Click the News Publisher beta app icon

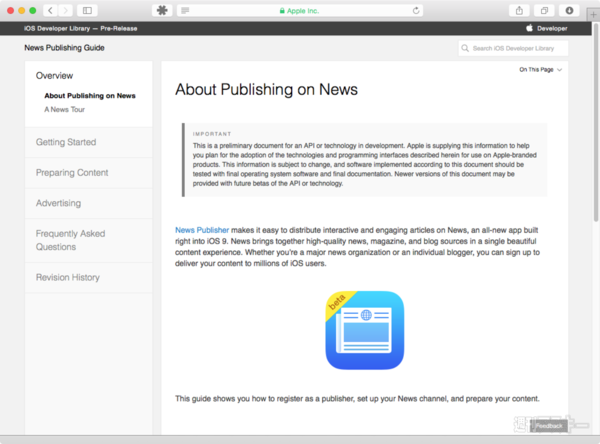point(365,330)
